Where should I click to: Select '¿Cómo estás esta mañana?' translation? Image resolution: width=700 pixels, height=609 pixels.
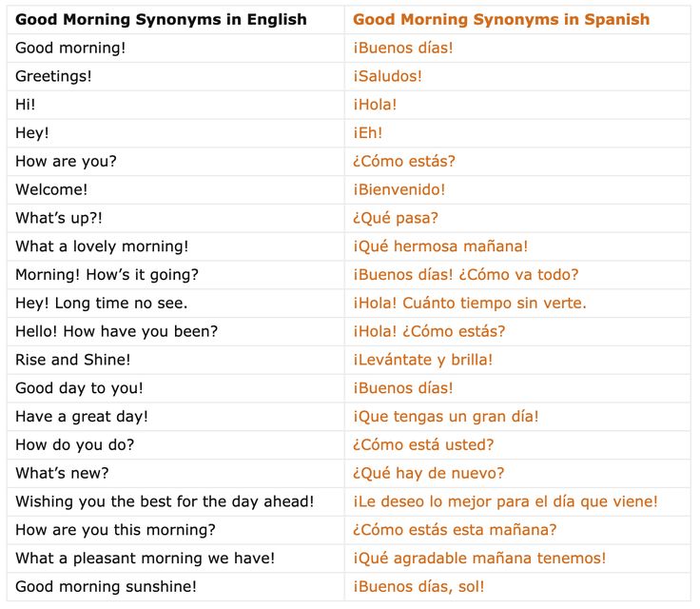click(x=455, y=530)
